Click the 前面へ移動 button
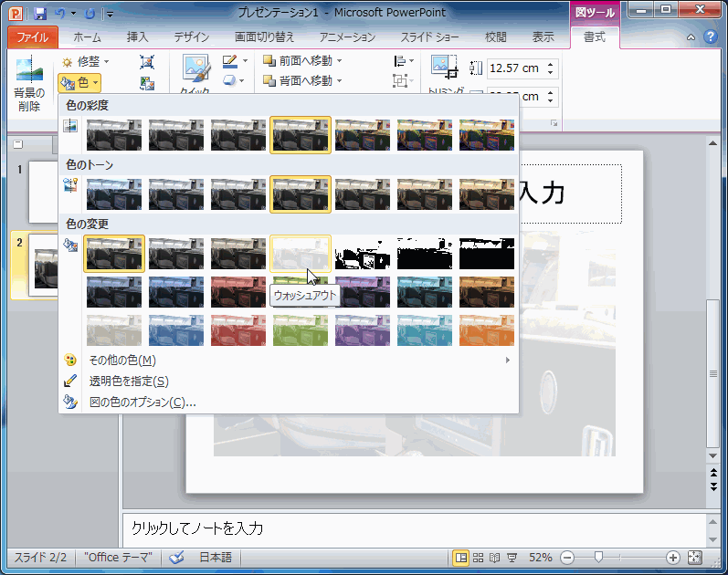The image size is (728, 575). coord(298,61)
